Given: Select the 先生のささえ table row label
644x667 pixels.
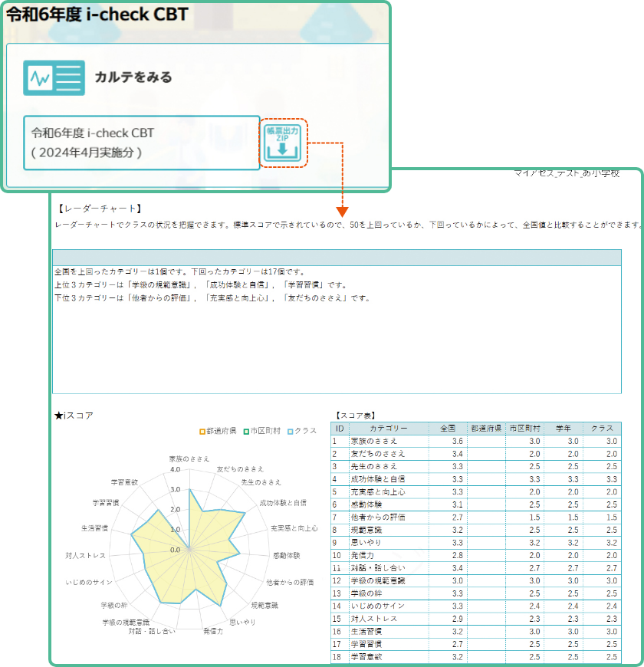Looking at the screenshot, I should coord(374,467).
